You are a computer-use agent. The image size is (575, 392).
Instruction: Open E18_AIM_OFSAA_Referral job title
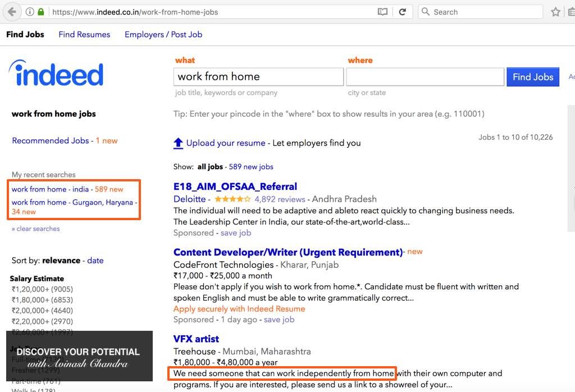point(235,186)
